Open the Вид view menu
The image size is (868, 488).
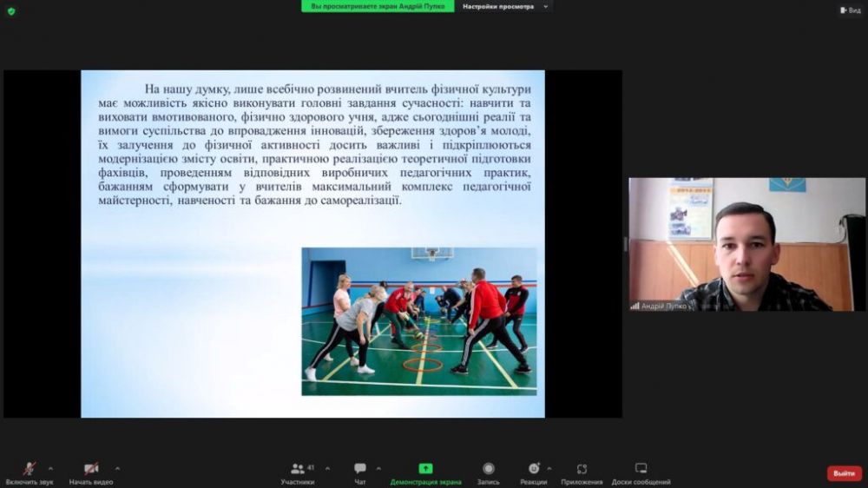click(x=850, y=10)
